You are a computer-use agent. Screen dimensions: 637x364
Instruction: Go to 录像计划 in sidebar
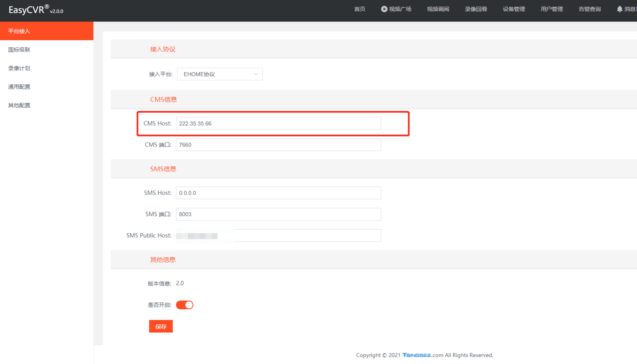click(x=19, y=68)
